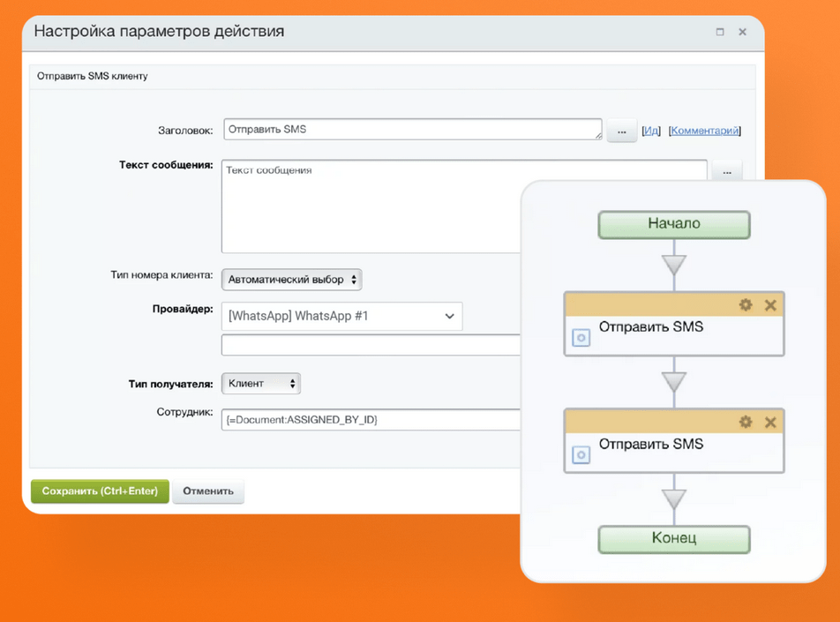Select the Конец block in the workflow diagram
This screenshot has width=840, height=622.
[674, 539]
